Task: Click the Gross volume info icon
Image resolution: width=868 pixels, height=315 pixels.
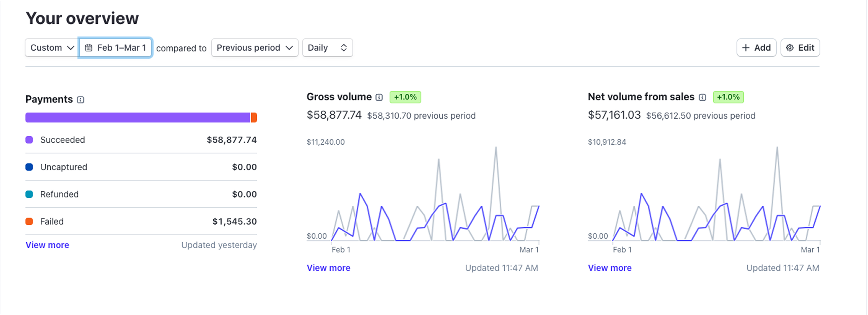Action: (x=379, y=97)
